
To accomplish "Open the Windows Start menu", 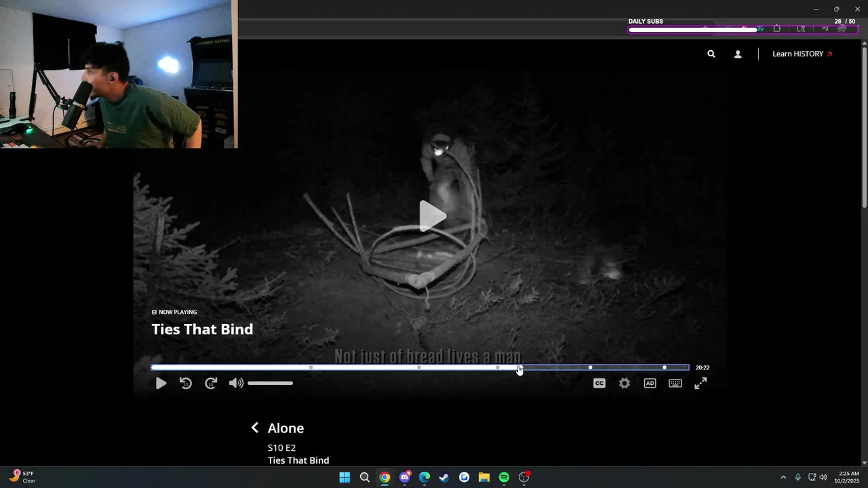I will [x=344, y=477].
